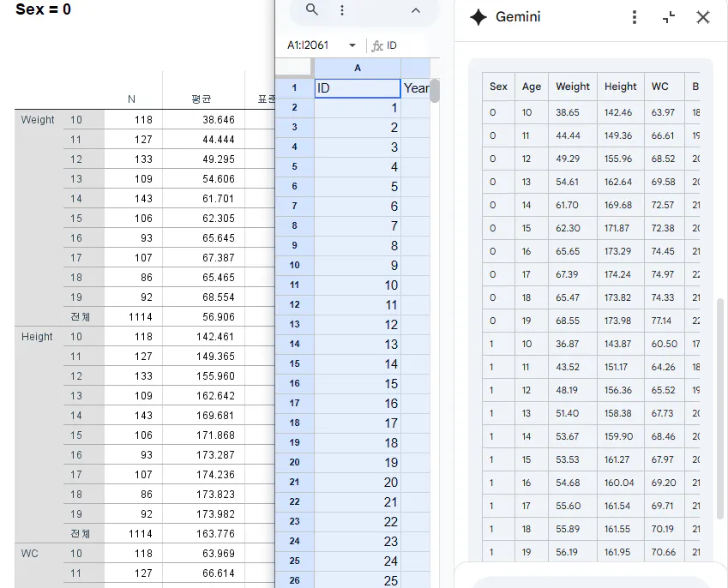Click the 평균 column header

[x=201, y=99]
